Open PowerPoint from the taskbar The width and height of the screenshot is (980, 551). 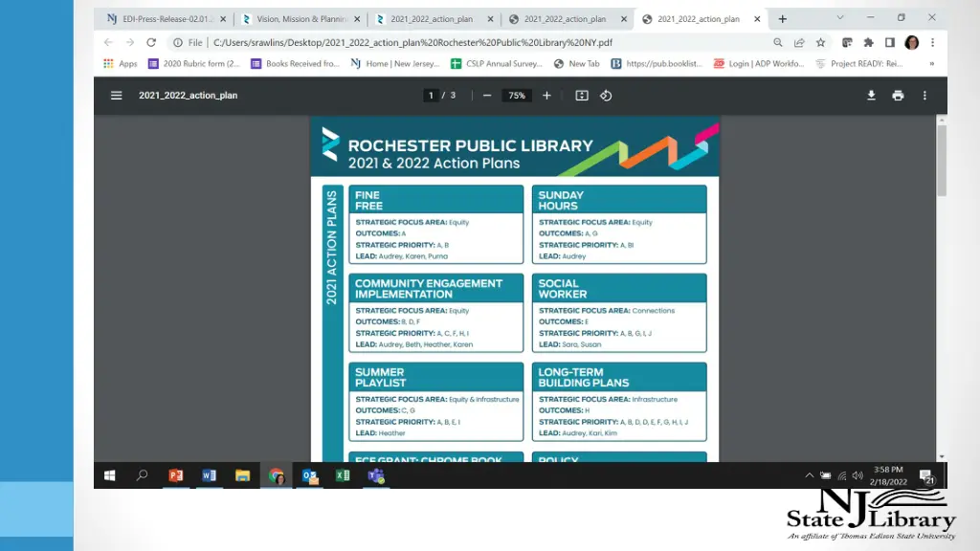click(176, 476)
